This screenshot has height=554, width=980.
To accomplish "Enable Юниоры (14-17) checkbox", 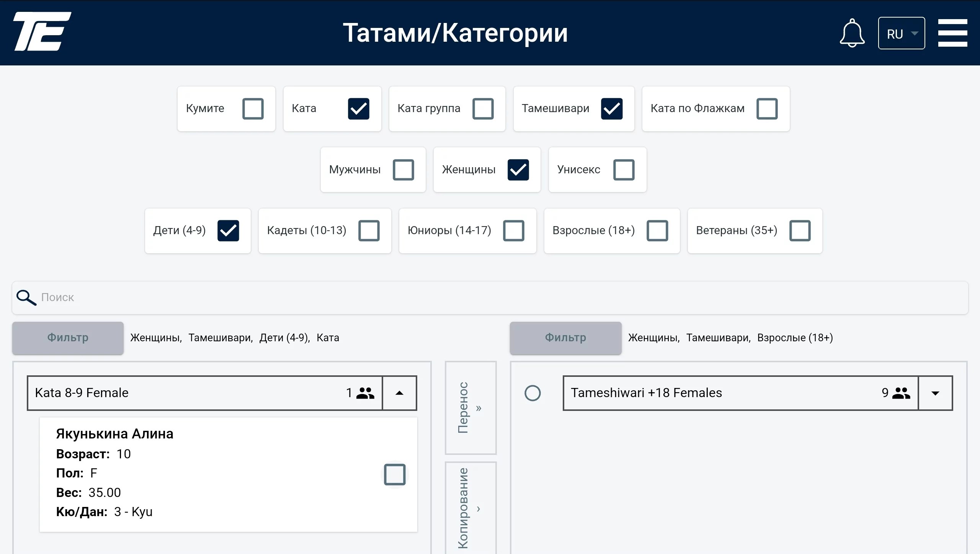I will pos(513,230).
